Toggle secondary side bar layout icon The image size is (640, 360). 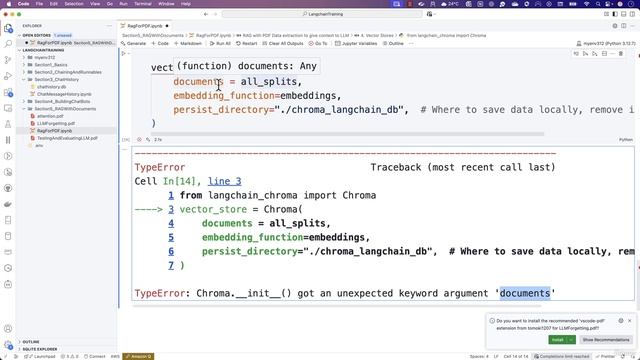632,14
